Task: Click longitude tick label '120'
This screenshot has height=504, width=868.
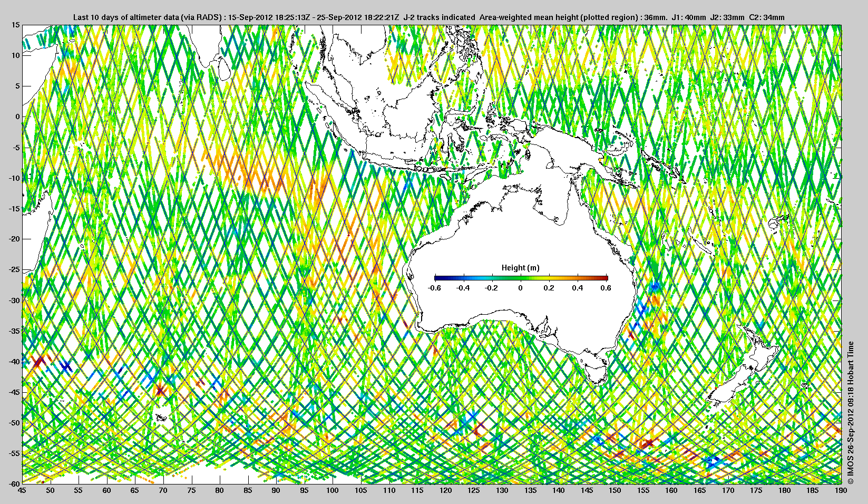Action: point(445,490)
